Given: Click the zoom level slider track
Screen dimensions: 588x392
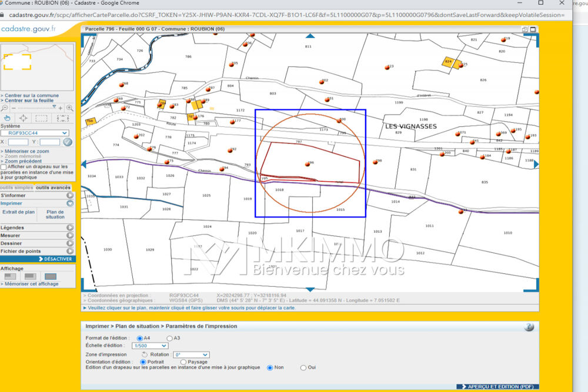Looking at the screenshot, I should tap(35, 108).
